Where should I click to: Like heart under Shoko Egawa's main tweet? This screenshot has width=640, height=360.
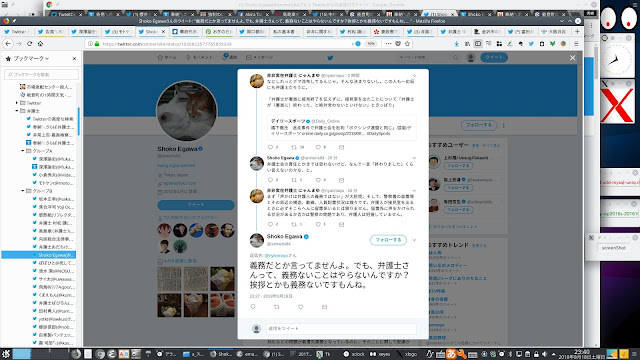301,307
